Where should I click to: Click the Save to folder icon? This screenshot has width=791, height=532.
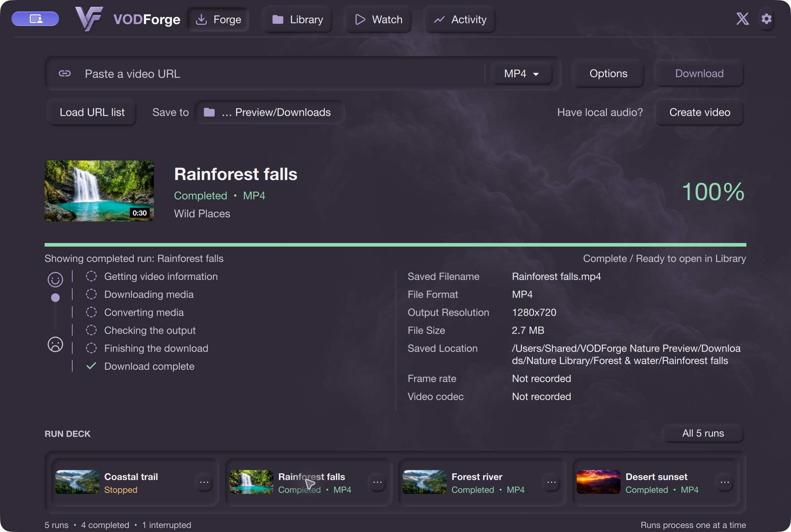(209, 113)
